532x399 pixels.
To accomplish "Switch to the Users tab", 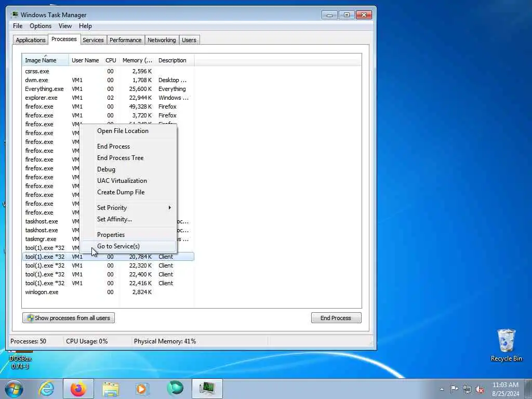I will tap(189, 40).
